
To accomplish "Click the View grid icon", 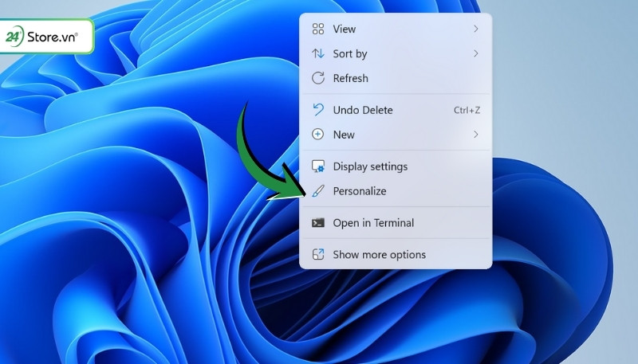I will click(318, 29).
